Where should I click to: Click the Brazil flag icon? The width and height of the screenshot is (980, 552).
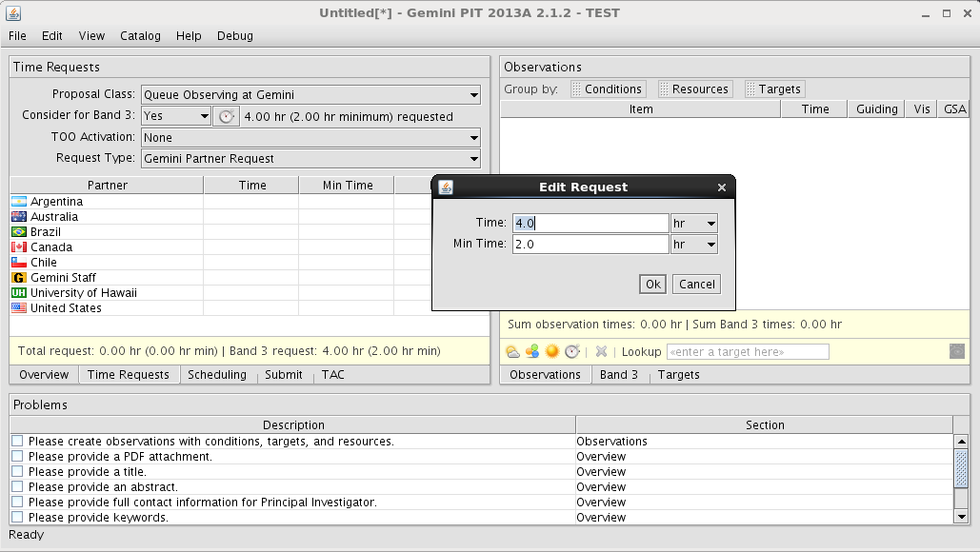coord(19,231)
